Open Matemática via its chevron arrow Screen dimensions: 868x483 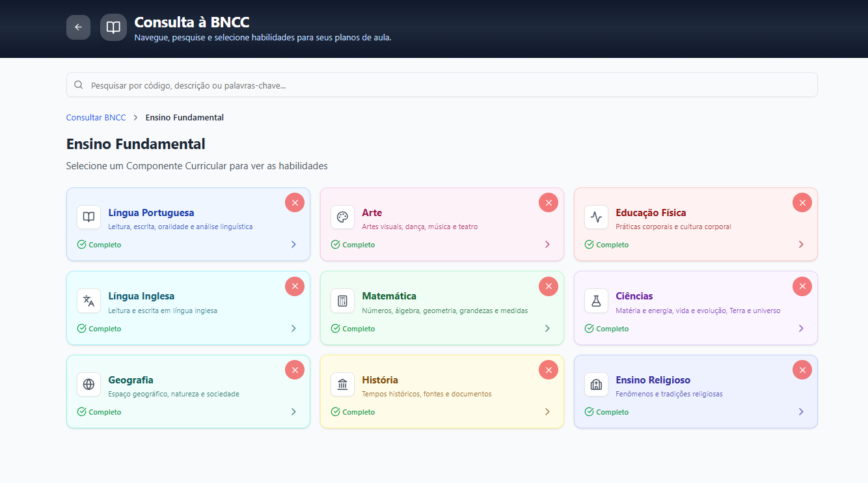(x=547, y=329)
